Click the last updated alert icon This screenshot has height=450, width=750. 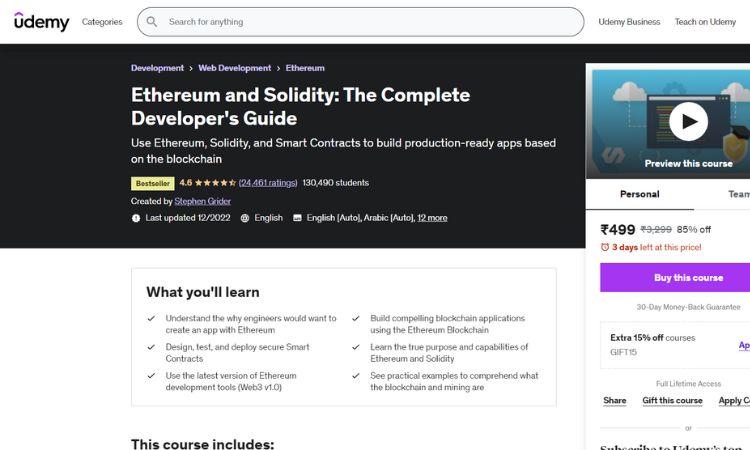(136, 218)
